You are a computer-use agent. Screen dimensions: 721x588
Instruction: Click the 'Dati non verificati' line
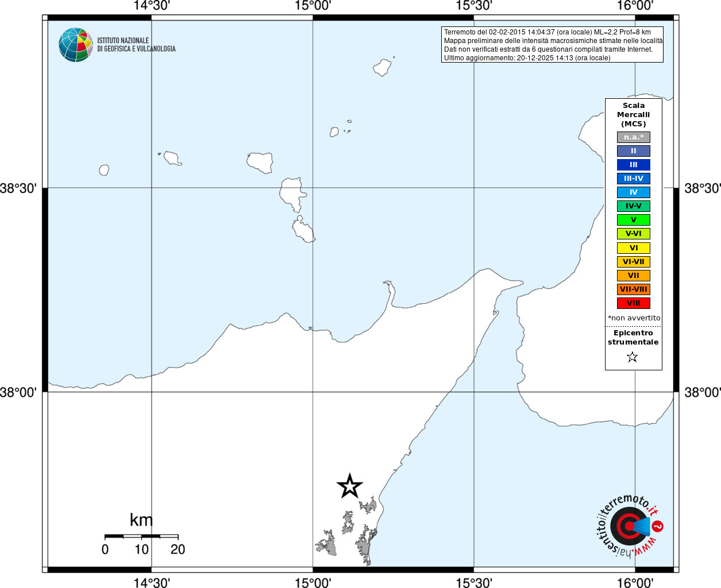point(548,49)
